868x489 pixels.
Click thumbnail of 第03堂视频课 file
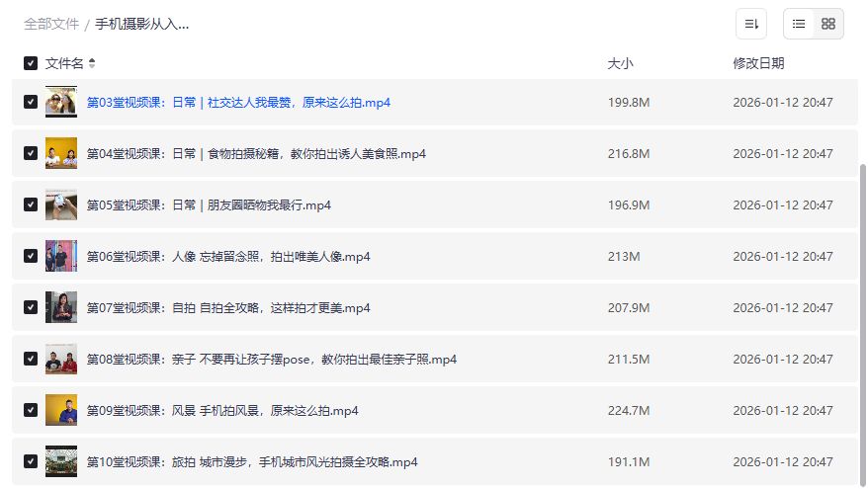[61, 102]
